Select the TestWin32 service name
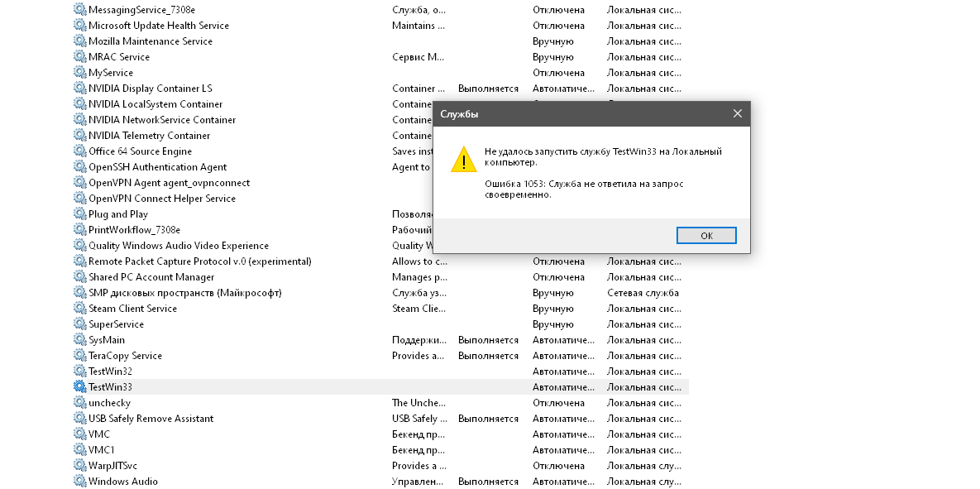 110,372
